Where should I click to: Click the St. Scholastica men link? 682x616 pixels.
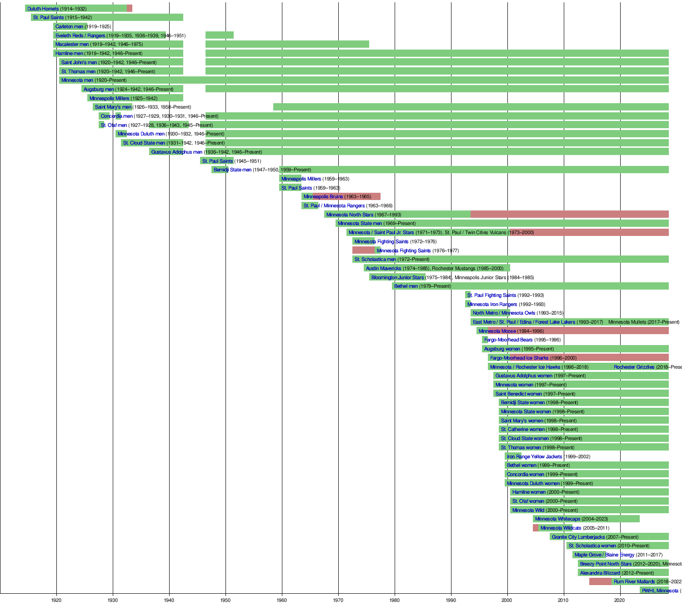(x=375, y=259)
